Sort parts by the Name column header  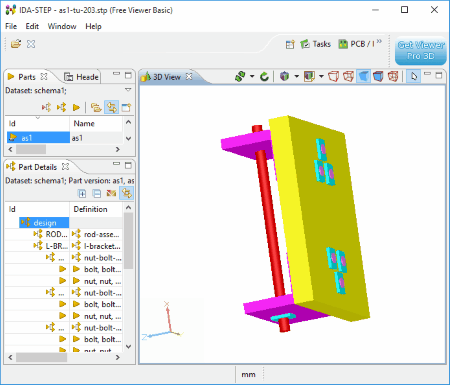point(96,123)
